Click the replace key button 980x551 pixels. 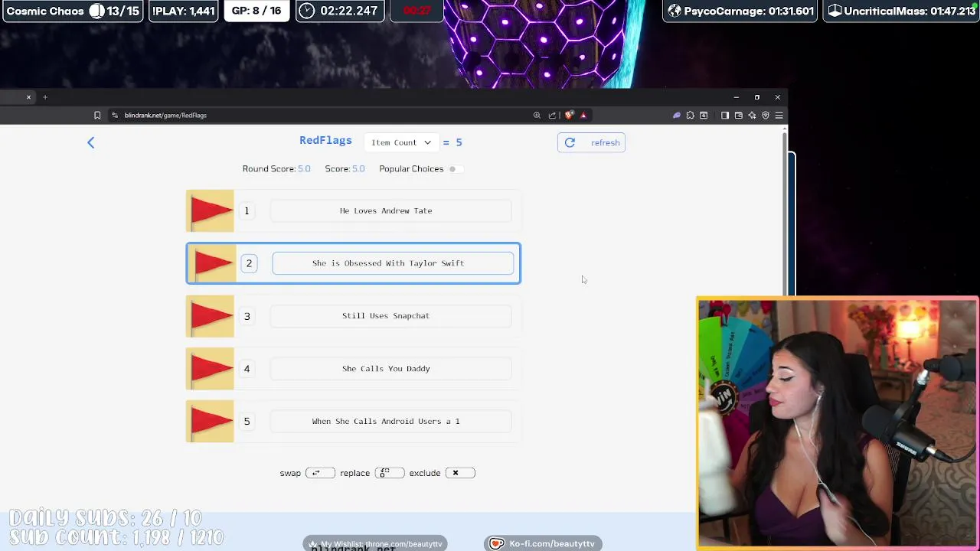tap(389, 473)
